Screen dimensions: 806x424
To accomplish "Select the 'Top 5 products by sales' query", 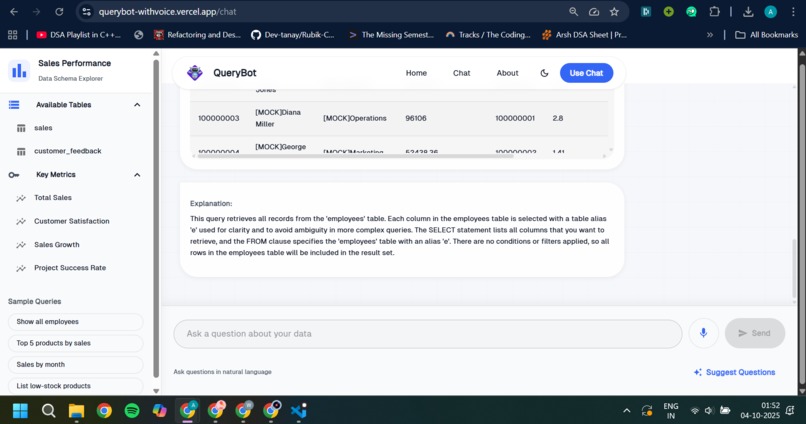I will [76, 343].
